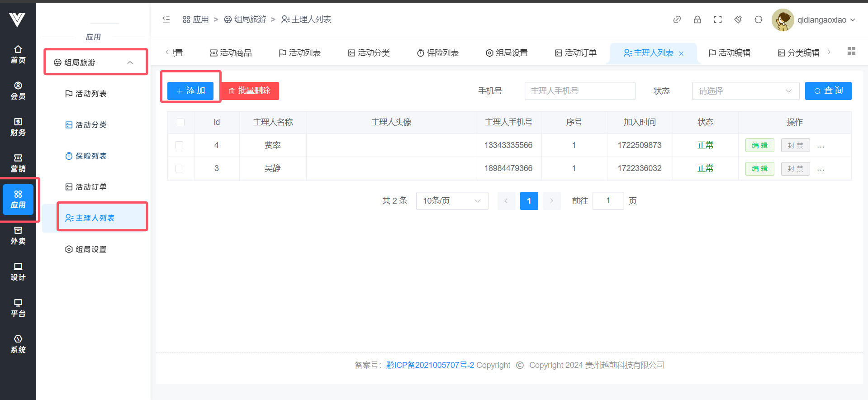Click the red 批量删除 button
The width and height of the screenshot is (868, 400).
(x=250, y=91)
